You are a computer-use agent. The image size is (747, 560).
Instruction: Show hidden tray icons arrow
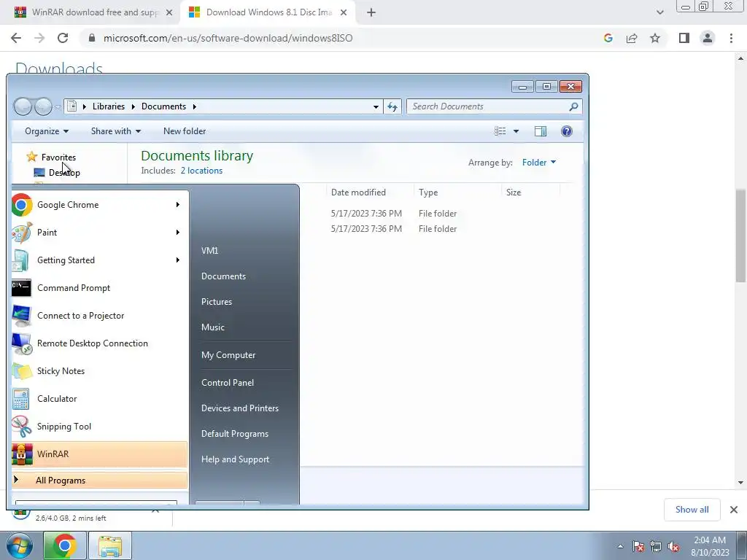point(620,546)
